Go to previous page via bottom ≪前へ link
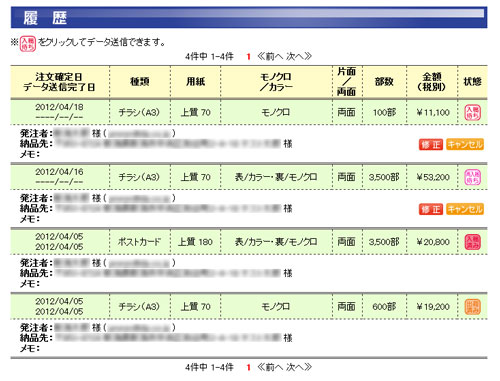The width and height of the screenshot is (500, 381). 270,367
